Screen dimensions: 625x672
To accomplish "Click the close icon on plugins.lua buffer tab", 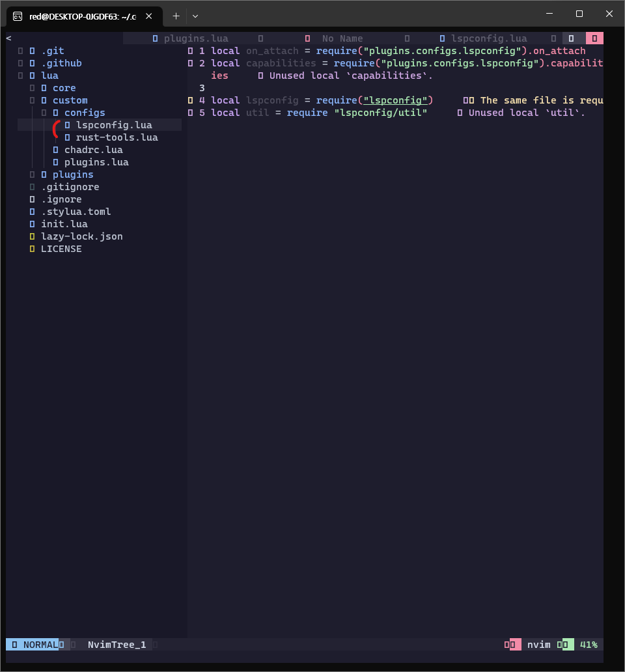I will [x=260, y=38].
